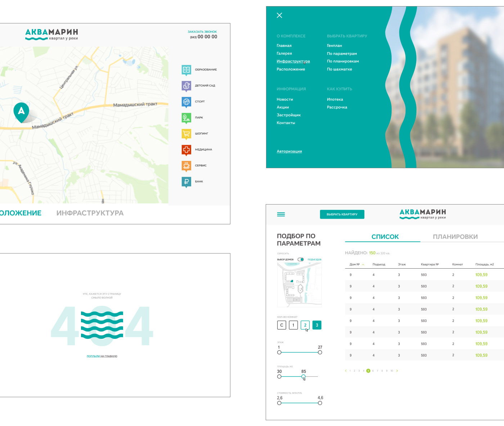Go to previous page with left chevron

[346, 371]
